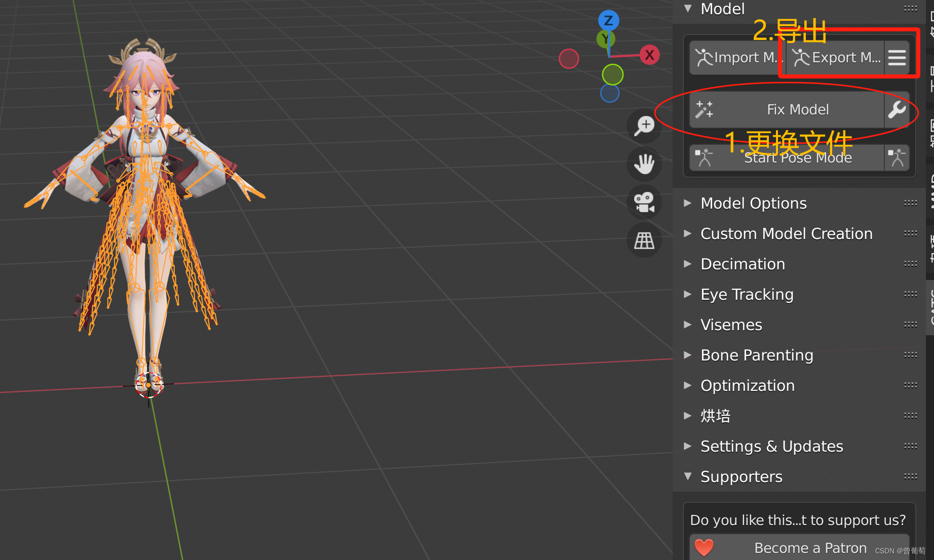Toggle perspective/orthographic grid icon
The image size is (934, 560).
(x=644, y=240)
